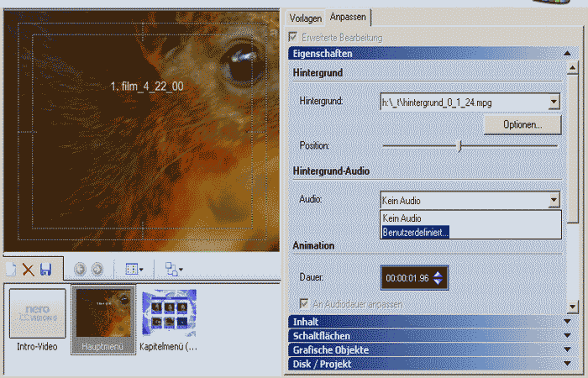The width and height of the screenshot is (588, 378).
Task: Toggle the Erweiterte Bearbeitung checkbox
Action: pyautogui.click(x=293, y=38)
